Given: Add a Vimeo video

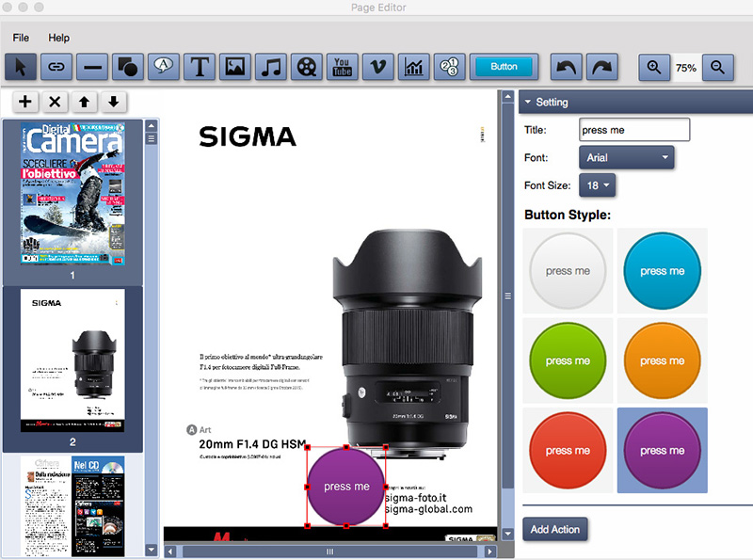Looking at the screenshot, I should click(378, 67).
